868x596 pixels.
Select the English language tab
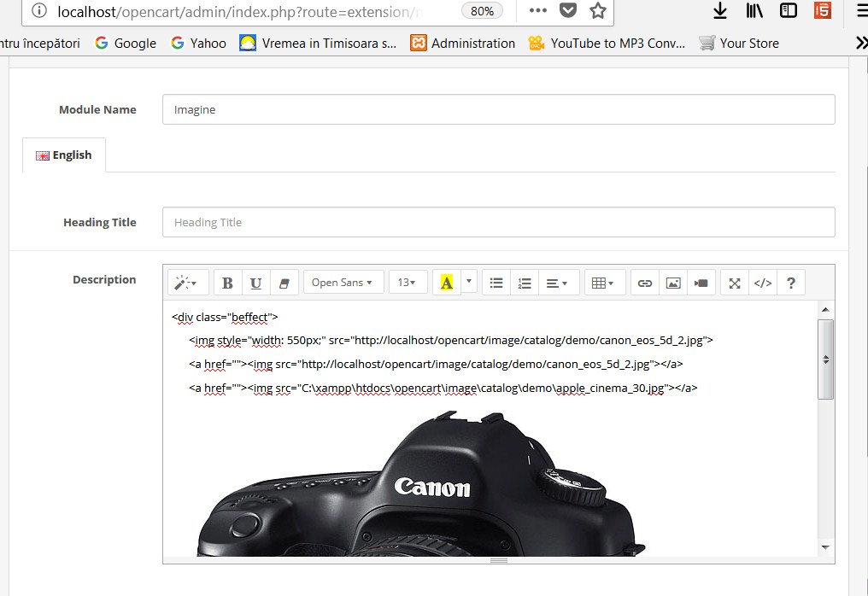click(x=64, y=155)
